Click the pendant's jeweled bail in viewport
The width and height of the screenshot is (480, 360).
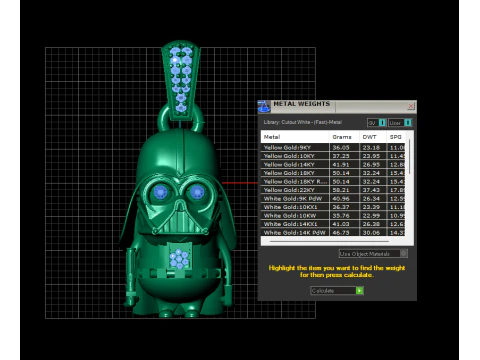pos(181,81)
